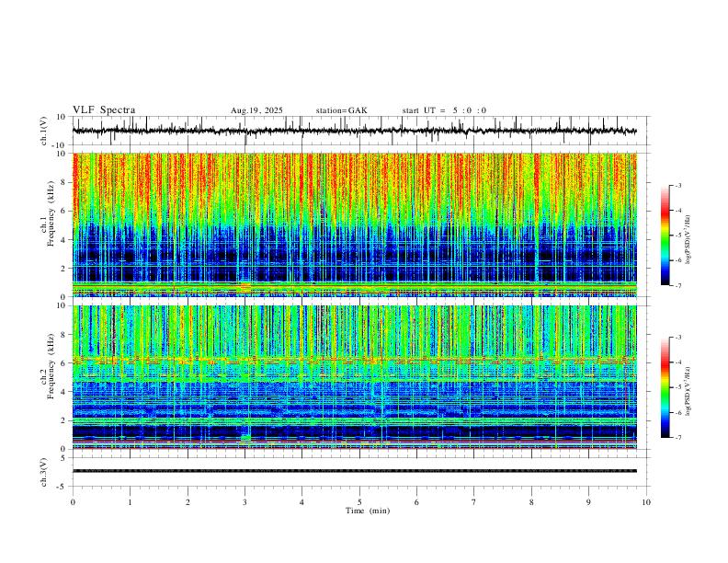
Task: Click the 'start UT = 5 : 0 : 0' label
Action: [444, 110]
